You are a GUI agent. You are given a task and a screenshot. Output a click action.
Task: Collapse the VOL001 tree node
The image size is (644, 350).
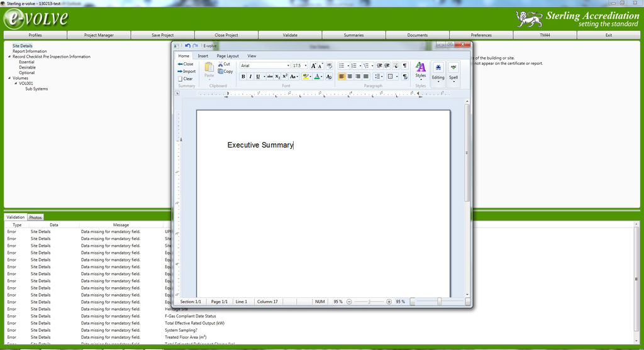click(16, 84)
